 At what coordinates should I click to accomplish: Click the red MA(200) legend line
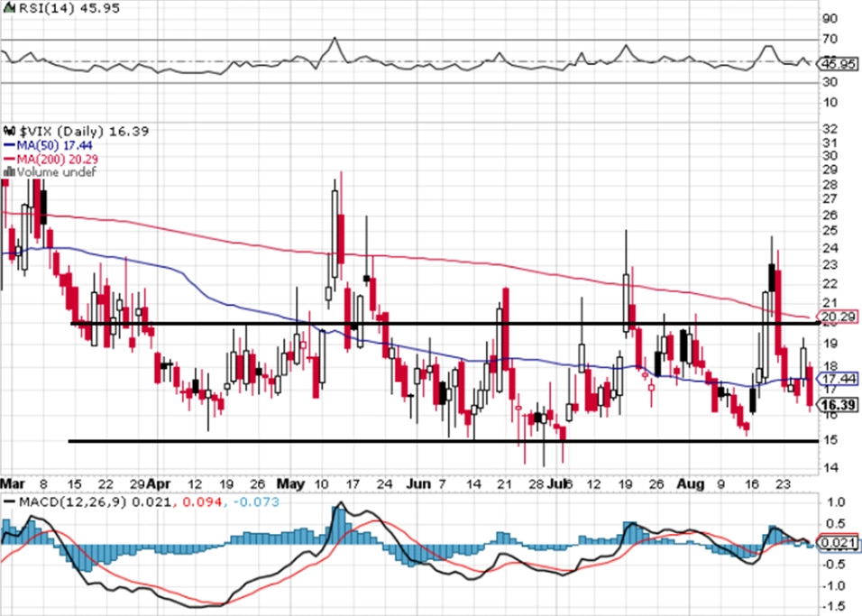[9, 159]
